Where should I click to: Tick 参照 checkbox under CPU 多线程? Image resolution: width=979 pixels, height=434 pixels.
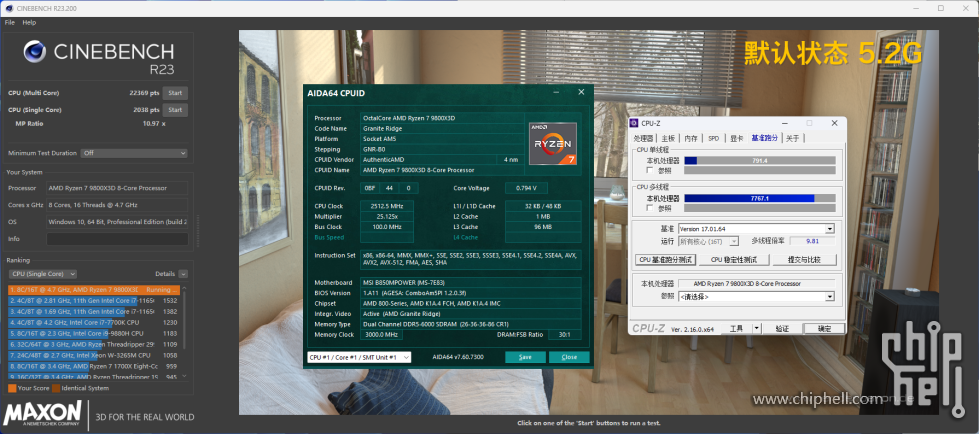[x=650, y=208]
